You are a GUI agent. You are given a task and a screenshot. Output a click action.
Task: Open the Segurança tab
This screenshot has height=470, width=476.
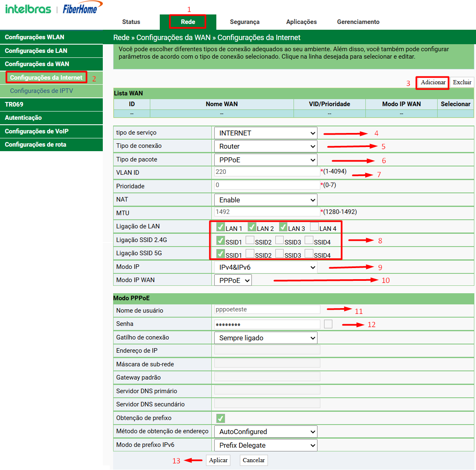pyautogui.click(x=245, y=22)
